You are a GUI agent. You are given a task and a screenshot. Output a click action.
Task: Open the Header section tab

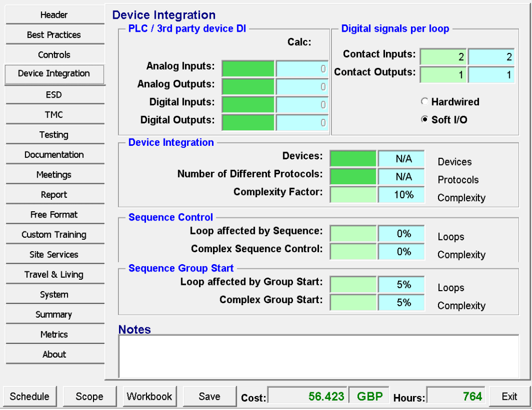point(54,16)
